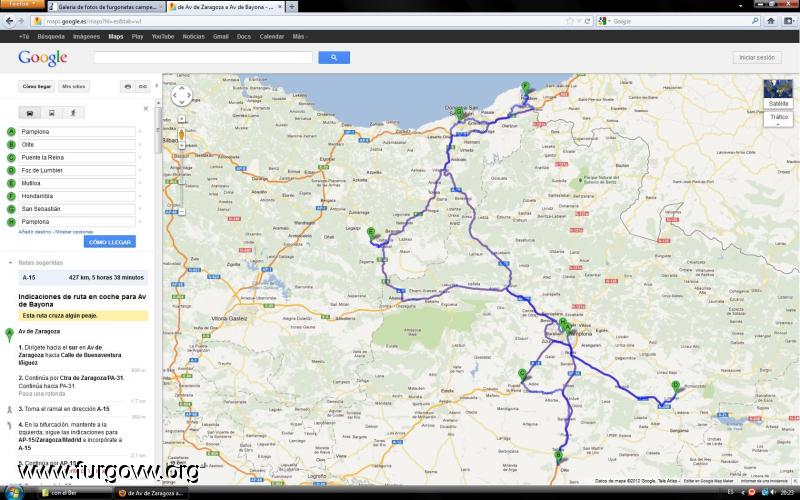Click destination field Hondarribia

pyautogui.click(x=77, y=196)
